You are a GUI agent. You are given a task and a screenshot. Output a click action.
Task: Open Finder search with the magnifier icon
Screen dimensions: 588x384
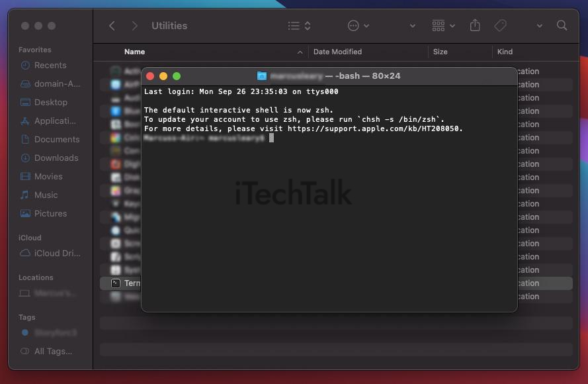click(x=561, y=25)
